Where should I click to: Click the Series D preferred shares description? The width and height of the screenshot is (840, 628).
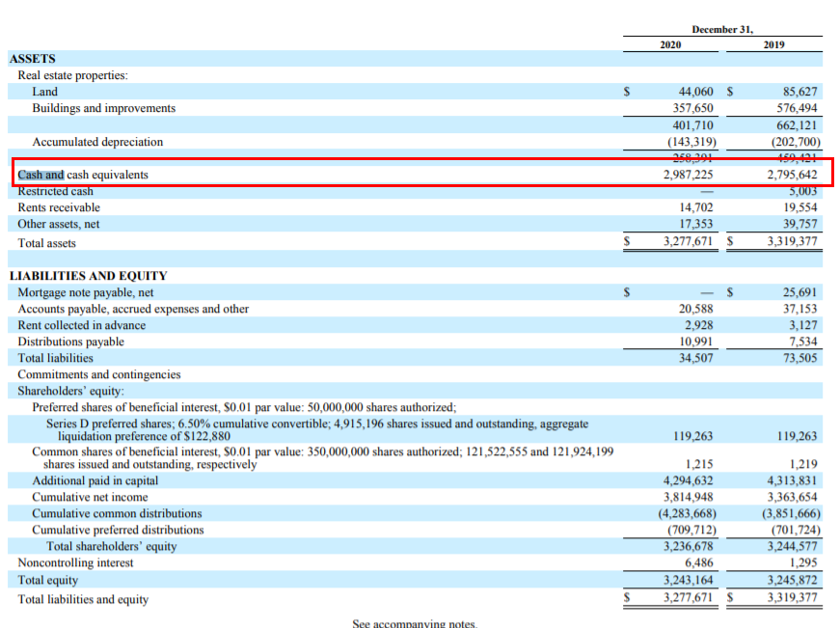coord(317,429)
